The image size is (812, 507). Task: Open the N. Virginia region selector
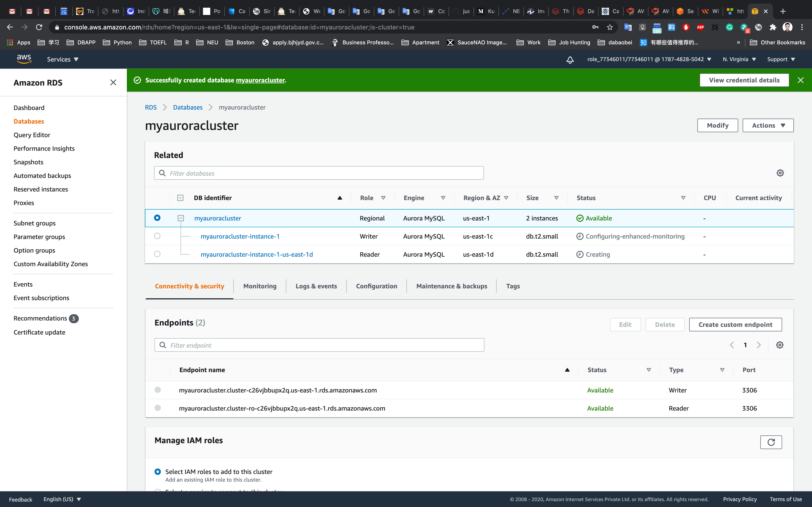[x=739, y=59]
